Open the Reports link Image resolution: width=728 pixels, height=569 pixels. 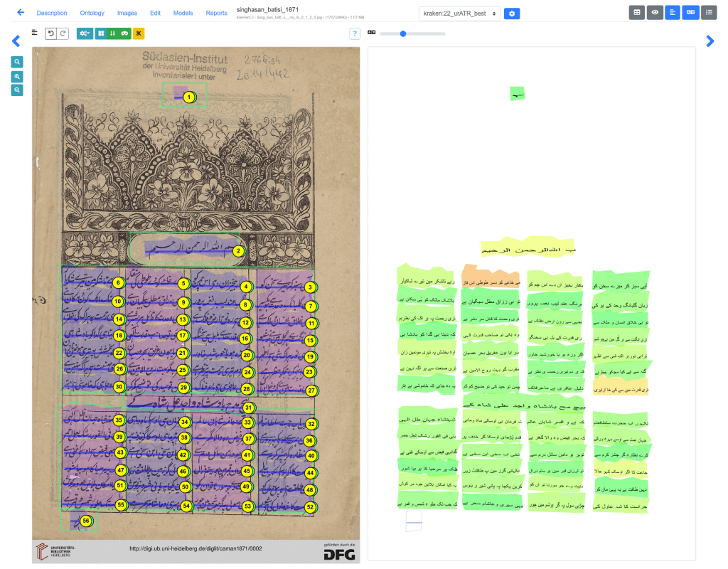point(216,14)
